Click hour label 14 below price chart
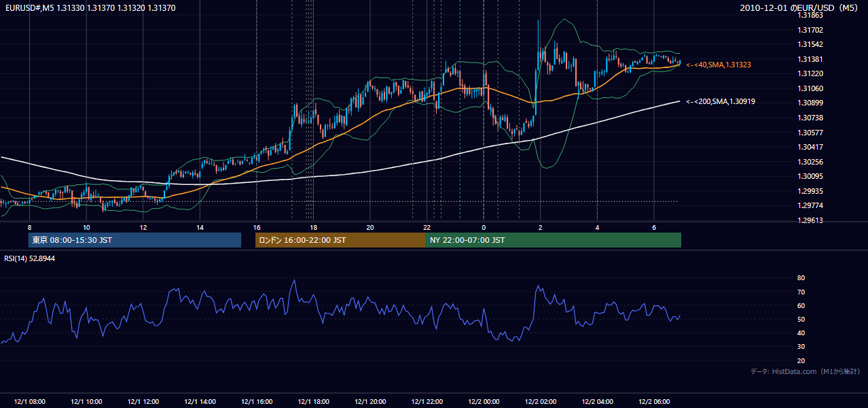 [x=200, y=227]
